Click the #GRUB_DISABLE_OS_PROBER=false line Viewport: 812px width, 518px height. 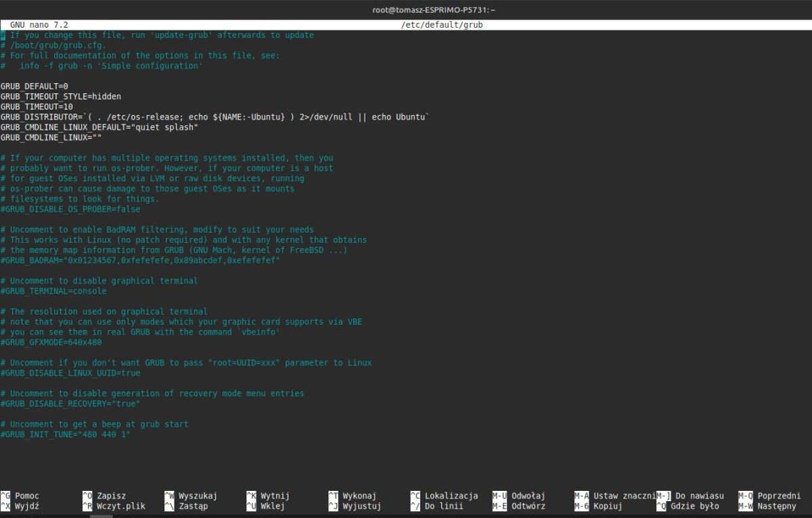point(70,209)
